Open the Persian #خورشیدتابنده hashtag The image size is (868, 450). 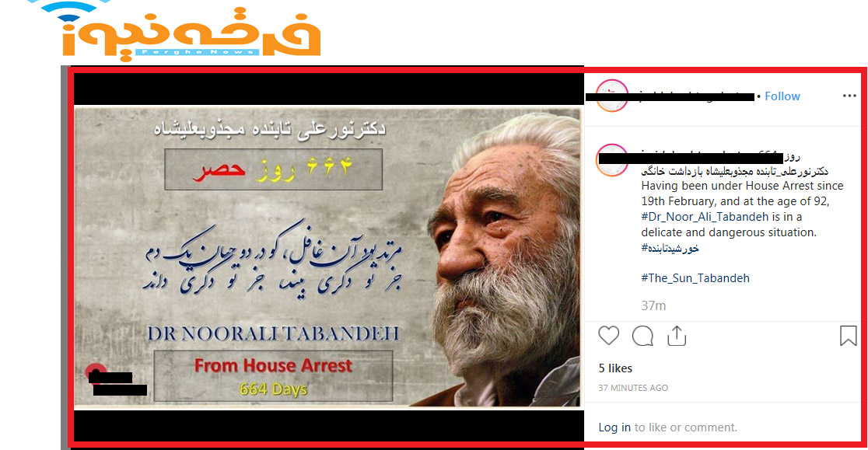point(670,248)
